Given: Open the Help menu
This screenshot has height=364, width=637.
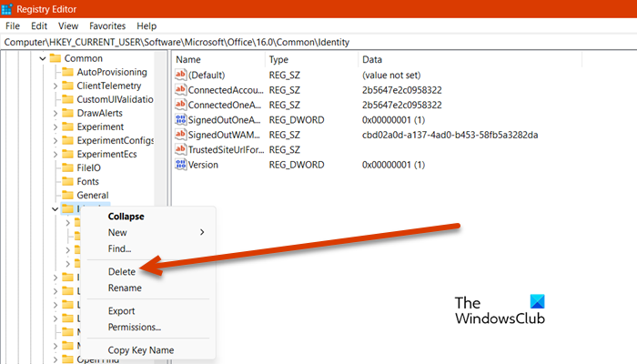Looking at the screenshot, I should click(147, 26).
